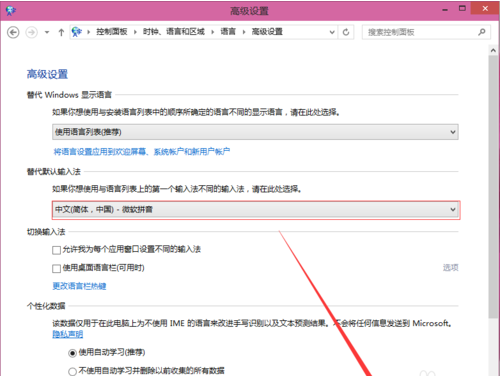
Task: Go up one level with the Up arrow
Action: pos(61,32)
